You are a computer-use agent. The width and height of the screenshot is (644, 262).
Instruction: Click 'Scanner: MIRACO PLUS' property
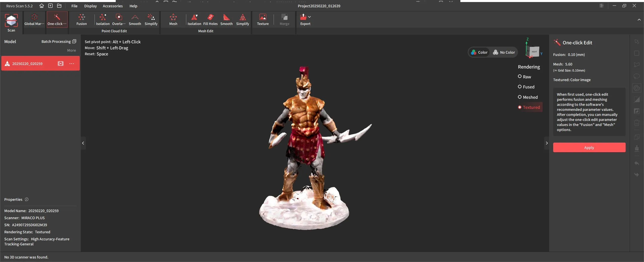24,218
